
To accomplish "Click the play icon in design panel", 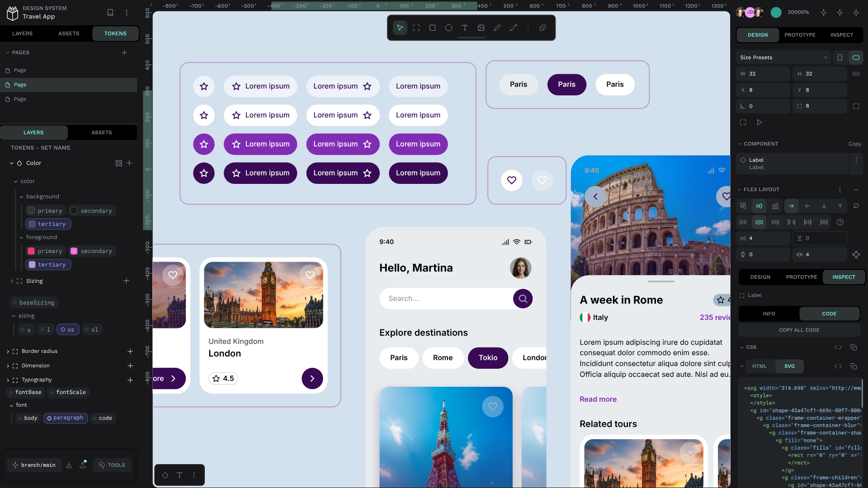I will 759,122.
